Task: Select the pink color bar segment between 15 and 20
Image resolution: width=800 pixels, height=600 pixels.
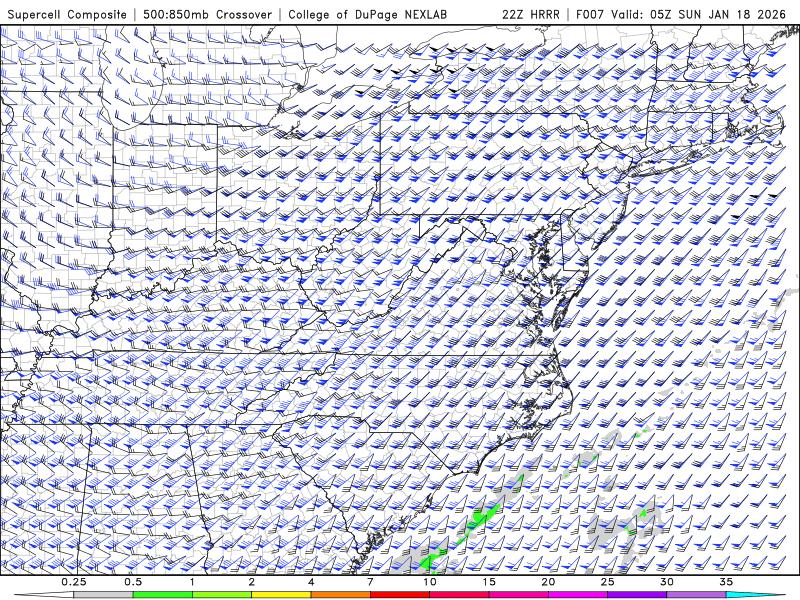Action: pos(518,595)
